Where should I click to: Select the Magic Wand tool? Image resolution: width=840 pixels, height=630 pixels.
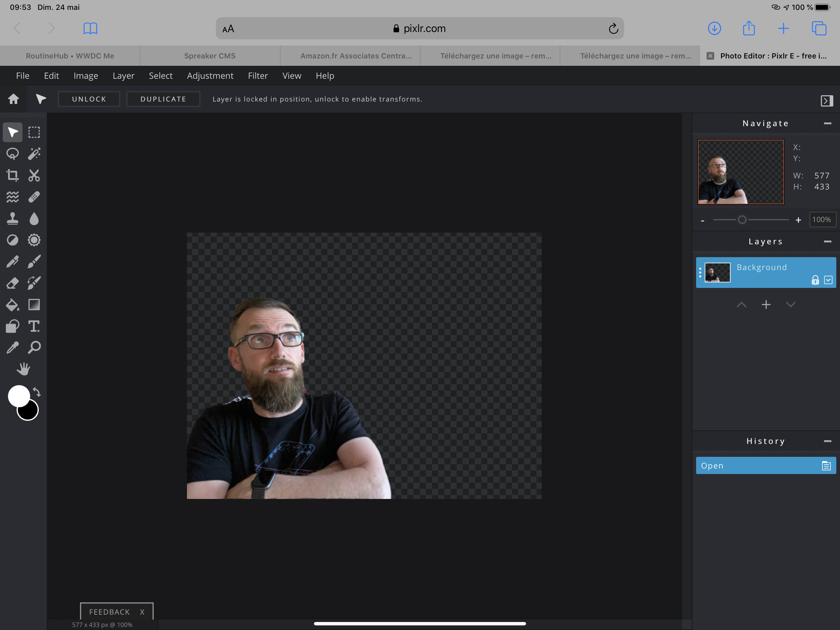point(34,154)
